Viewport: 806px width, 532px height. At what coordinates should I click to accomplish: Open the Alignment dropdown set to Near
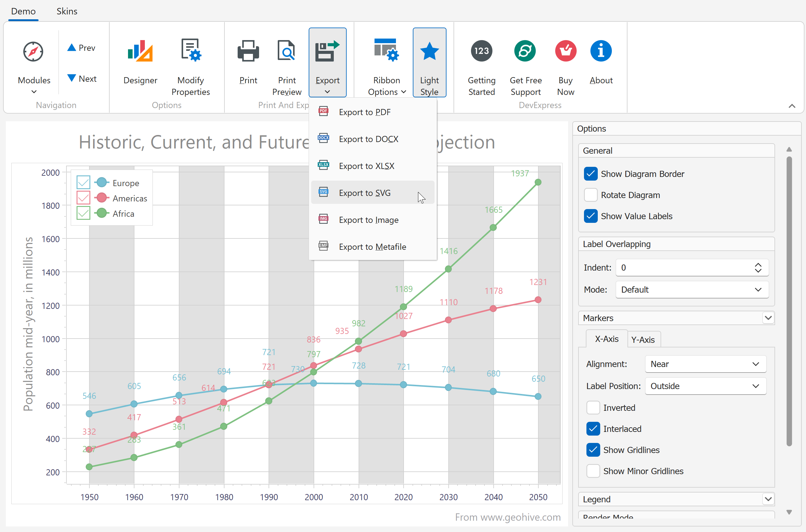click(x=705, y=364)
